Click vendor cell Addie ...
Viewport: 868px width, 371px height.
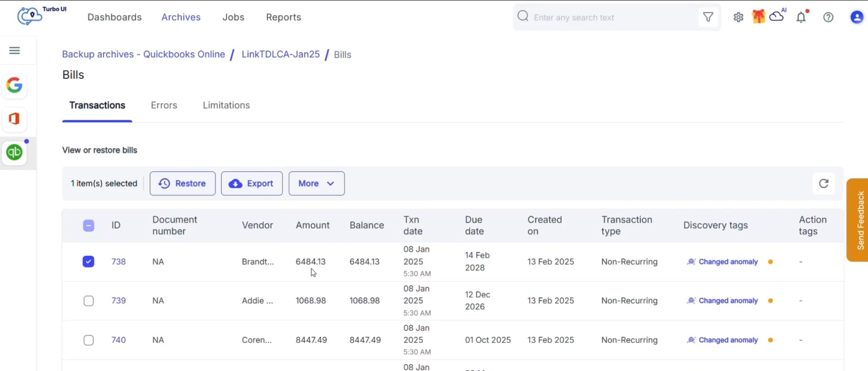[x=258, y=300]
